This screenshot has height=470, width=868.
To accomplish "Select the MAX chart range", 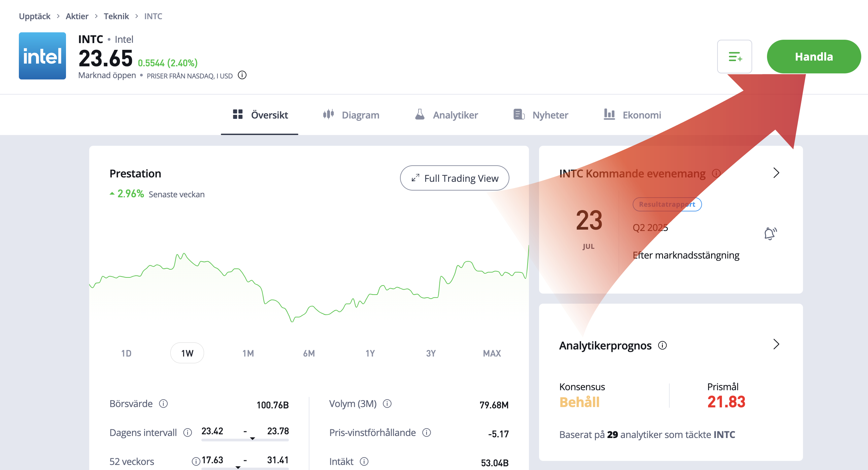I will (x=492, y=353).
